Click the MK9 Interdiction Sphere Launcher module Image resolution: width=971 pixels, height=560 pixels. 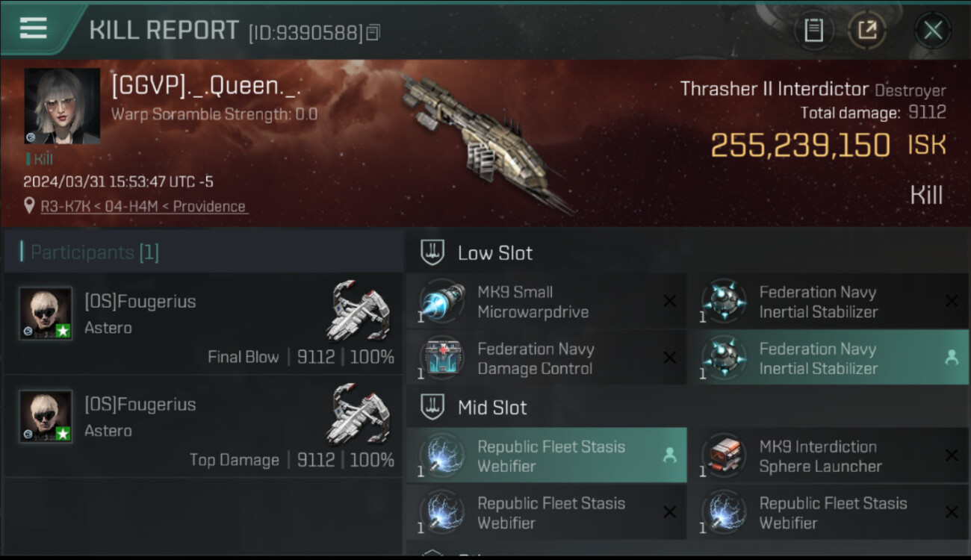pos(828,455)
